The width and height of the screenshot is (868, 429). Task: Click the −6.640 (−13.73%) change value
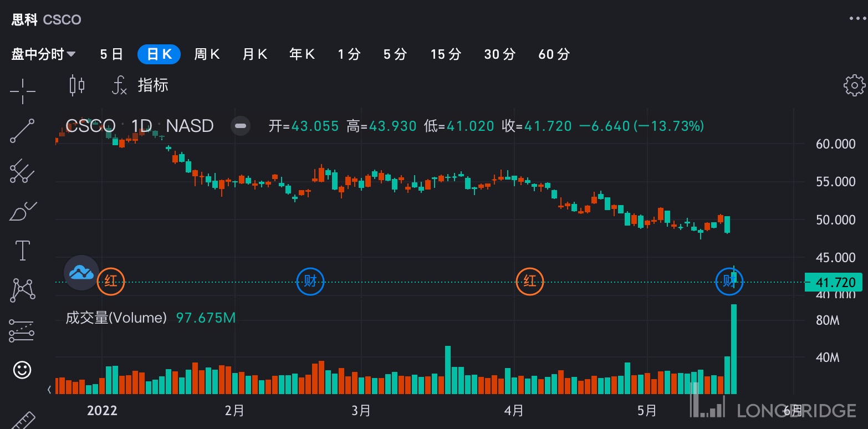click(x=642, y=126)
